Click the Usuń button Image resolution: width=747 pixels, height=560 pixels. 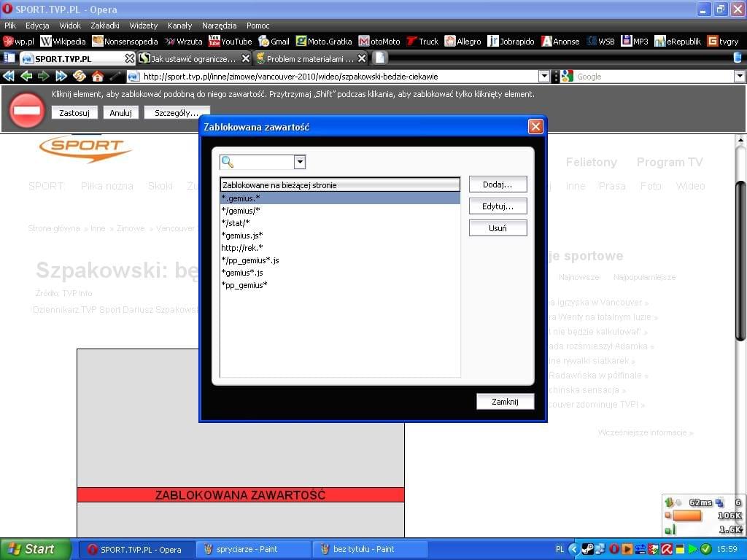tap(498, 228)
